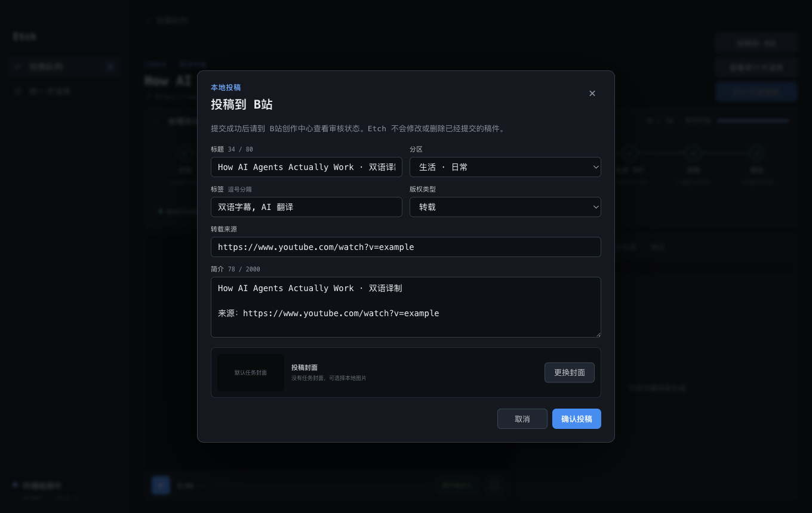
Task: Click the 34 / 80 title character counter
Action: click(241, 149)
